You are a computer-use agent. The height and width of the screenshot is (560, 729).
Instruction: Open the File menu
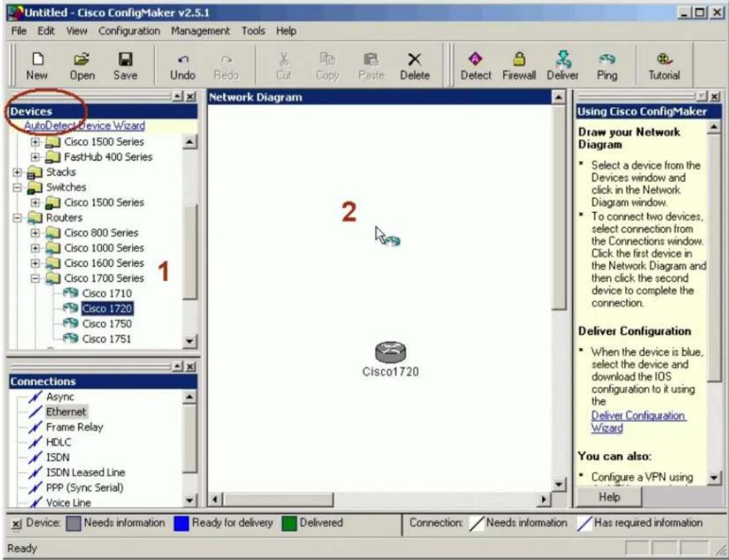point(19,31)
